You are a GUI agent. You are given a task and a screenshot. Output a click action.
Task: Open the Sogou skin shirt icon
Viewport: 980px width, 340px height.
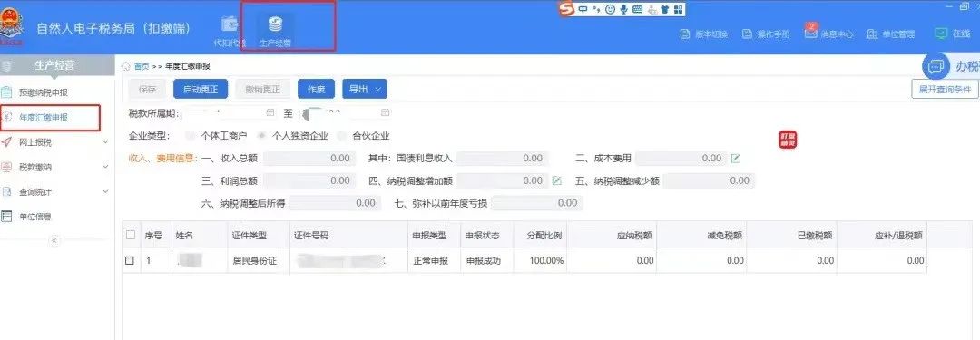666,9
